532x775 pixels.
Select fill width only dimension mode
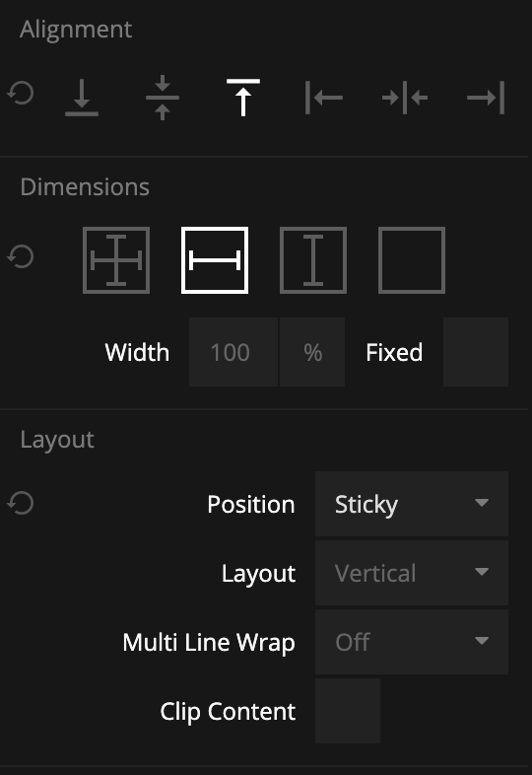point(215,260)
